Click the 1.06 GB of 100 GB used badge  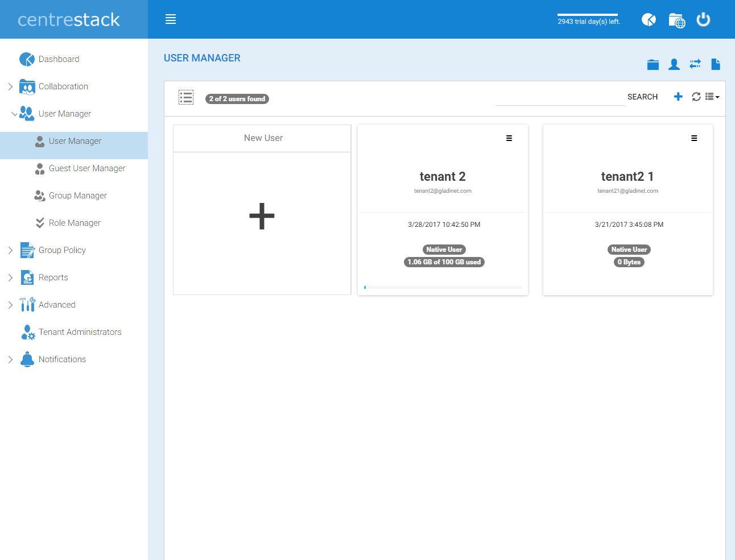tap(444, 262)
